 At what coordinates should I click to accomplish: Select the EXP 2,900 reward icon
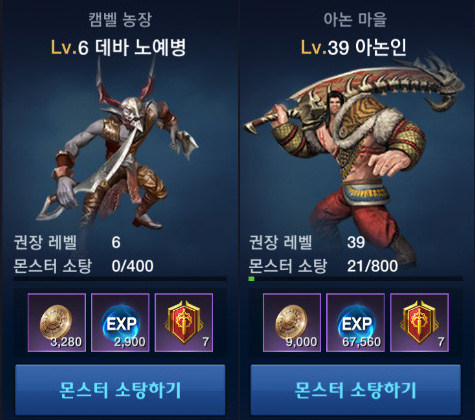point(120,322)
